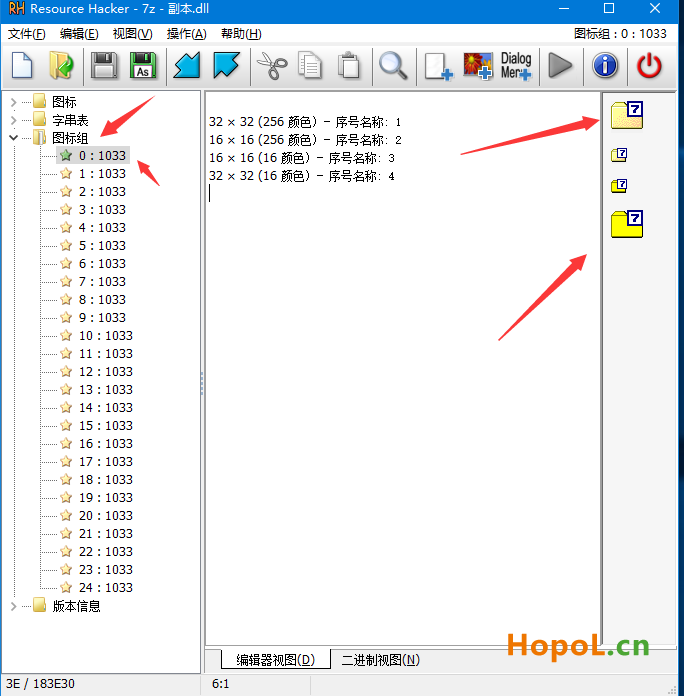Screen dimensions: 684x696
Task: Click the line '32 × 32 (16 颜色) - 序号名称: 4'
Action: click(x=301, y=176)
